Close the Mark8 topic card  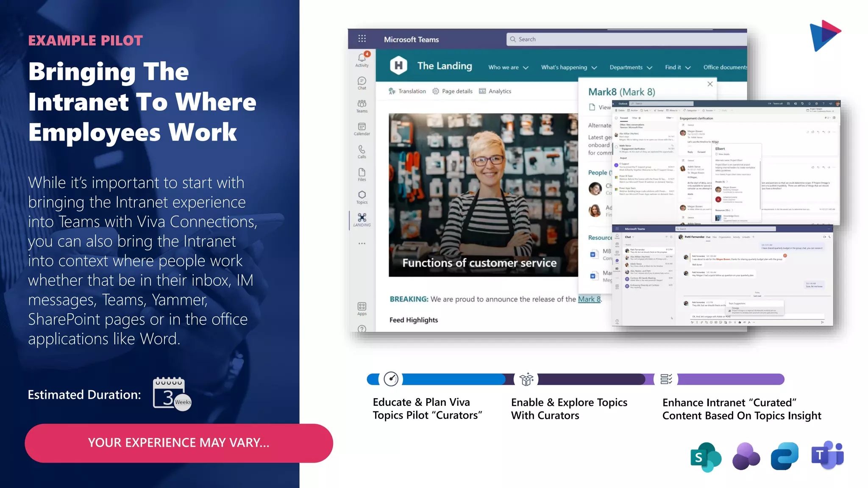pyautogui.click(x=710, y=84)
